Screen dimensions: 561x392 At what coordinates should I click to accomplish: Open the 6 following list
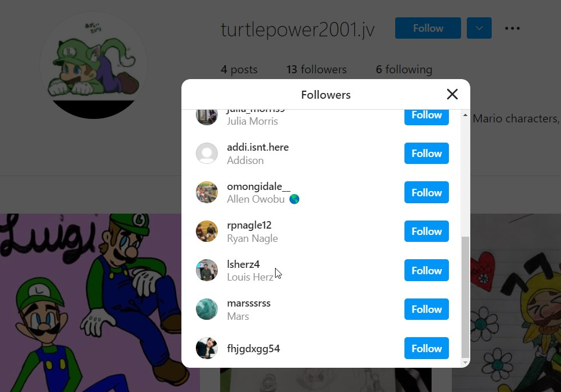coord(404,69)
